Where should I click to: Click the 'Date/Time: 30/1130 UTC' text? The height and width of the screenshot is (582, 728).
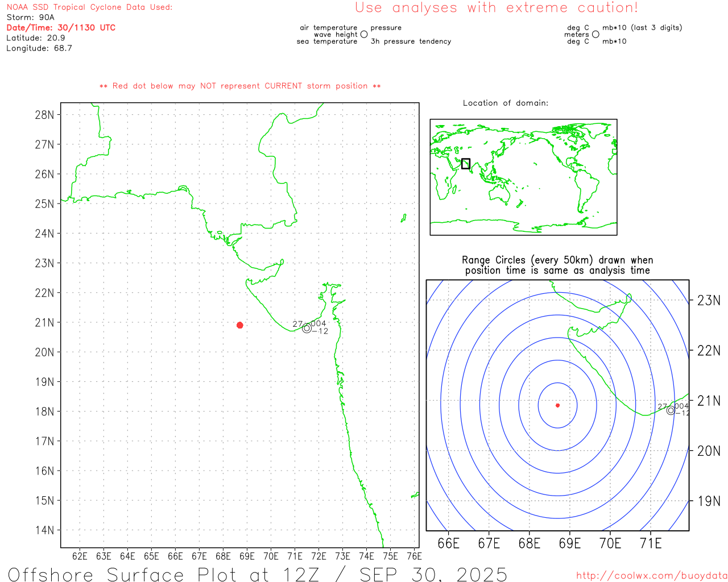[x=61, y=28]
